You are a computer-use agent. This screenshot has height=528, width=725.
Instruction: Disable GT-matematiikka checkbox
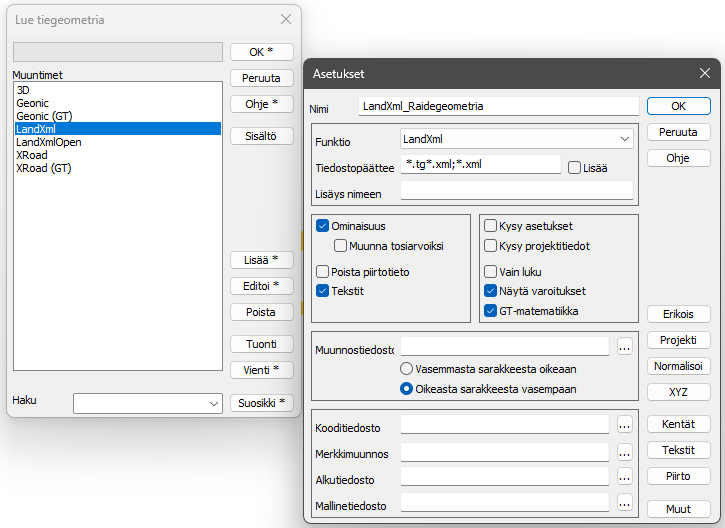491,311
